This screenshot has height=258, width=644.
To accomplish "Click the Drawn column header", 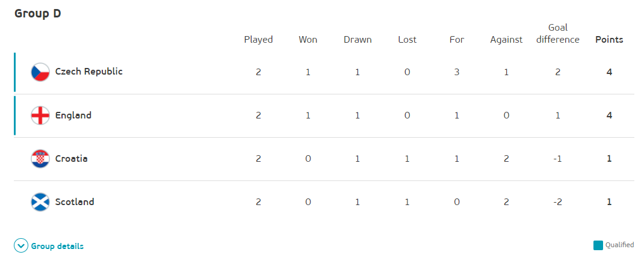I will point(358,40).
